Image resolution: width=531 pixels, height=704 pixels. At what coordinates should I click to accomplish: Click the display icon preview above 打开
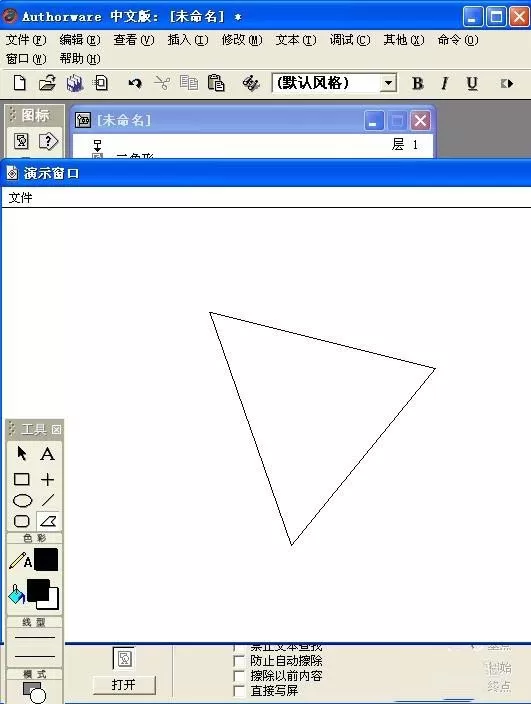(123, 658)
